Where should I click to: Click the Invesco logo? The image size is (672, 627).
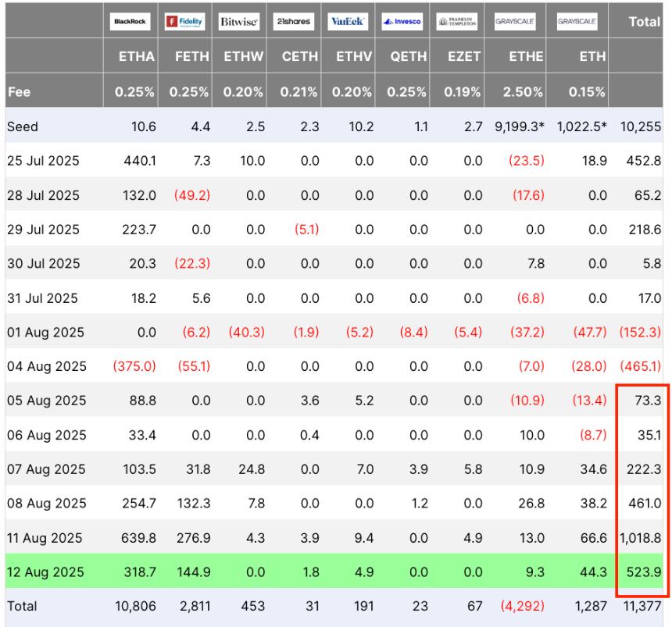click(x=402, y=21)
